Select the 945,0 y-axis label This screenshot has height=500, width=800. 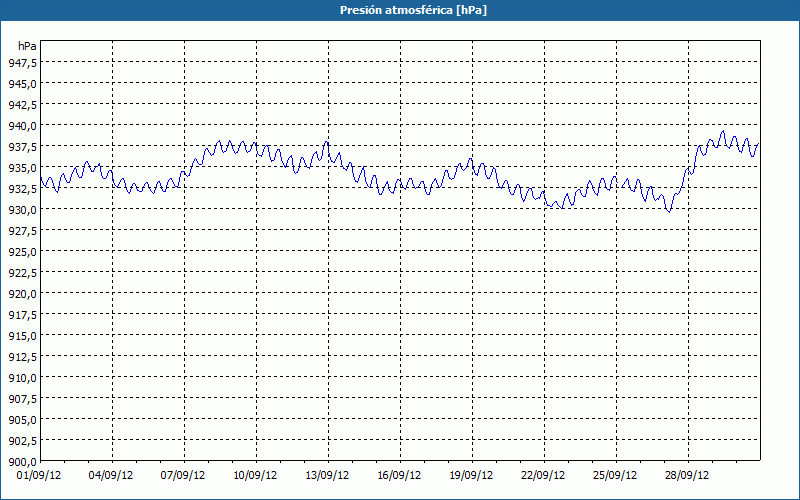pos(22,84)
